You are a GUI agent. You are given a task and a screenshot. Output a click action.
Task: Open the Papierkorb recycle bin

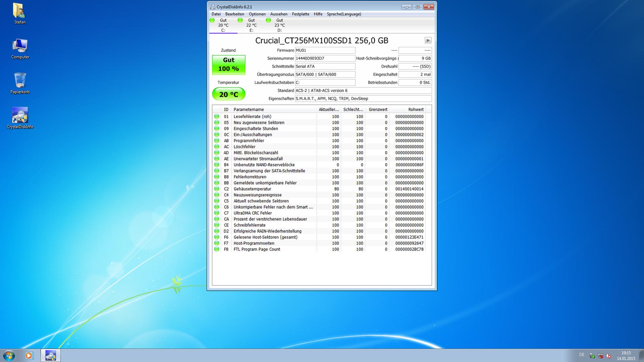20,84
